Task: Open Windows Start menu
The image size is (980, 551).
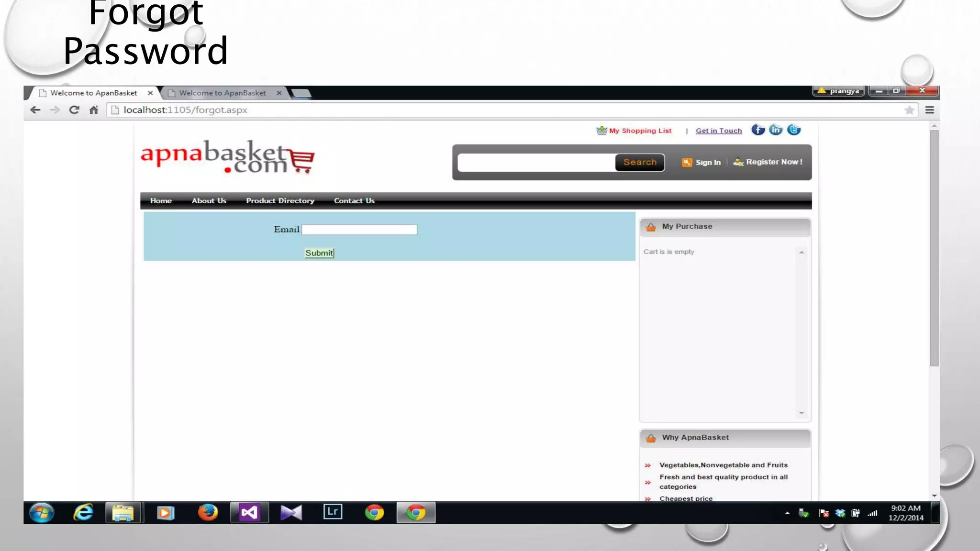Action: point(42,513)
